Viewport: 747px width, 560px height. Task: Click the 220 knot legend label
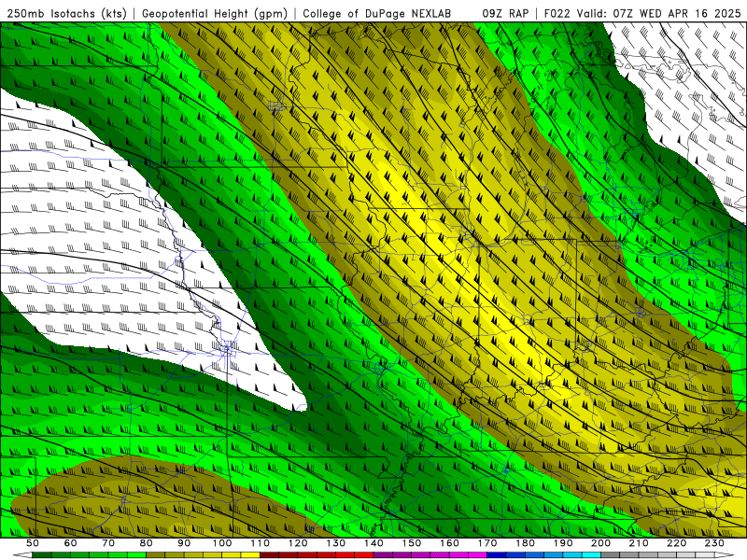point(676,543)
